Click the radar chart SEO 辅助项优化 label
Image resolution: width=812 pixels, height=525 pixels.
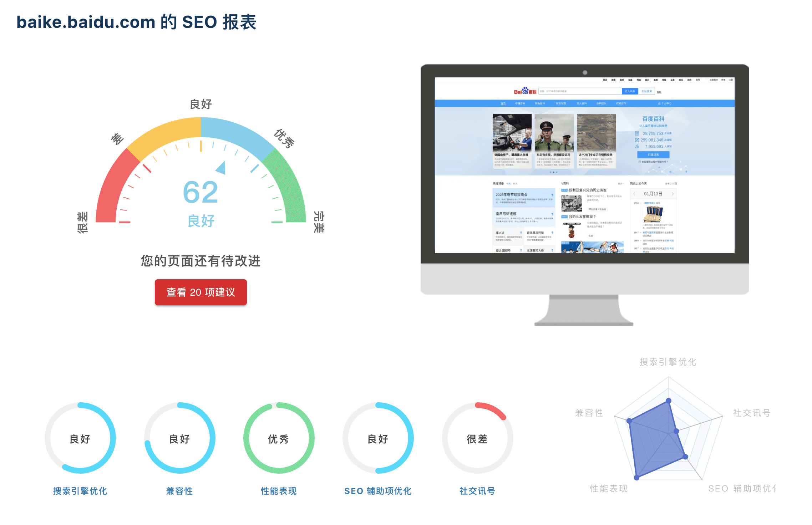[x=742, y=489]
